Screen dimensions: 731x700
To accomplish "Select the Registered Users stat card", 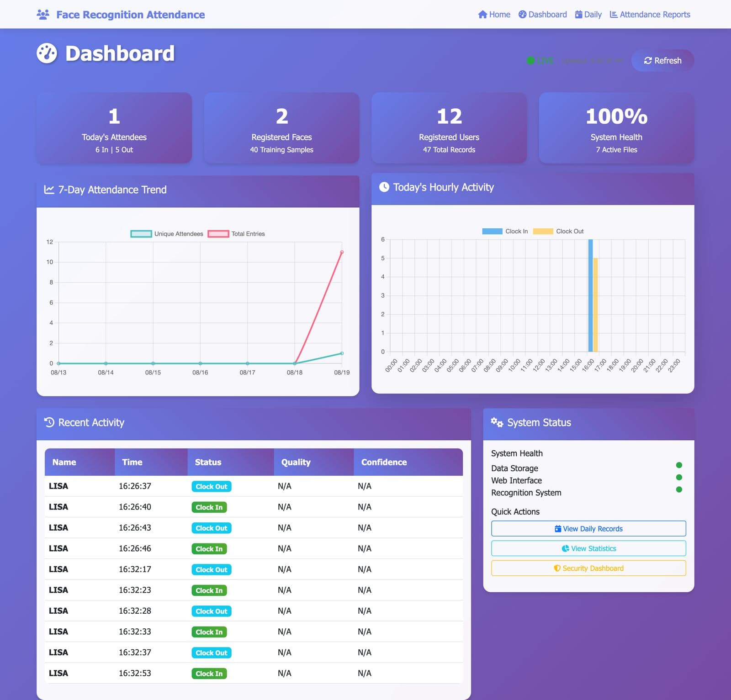I will coord(449,128).
